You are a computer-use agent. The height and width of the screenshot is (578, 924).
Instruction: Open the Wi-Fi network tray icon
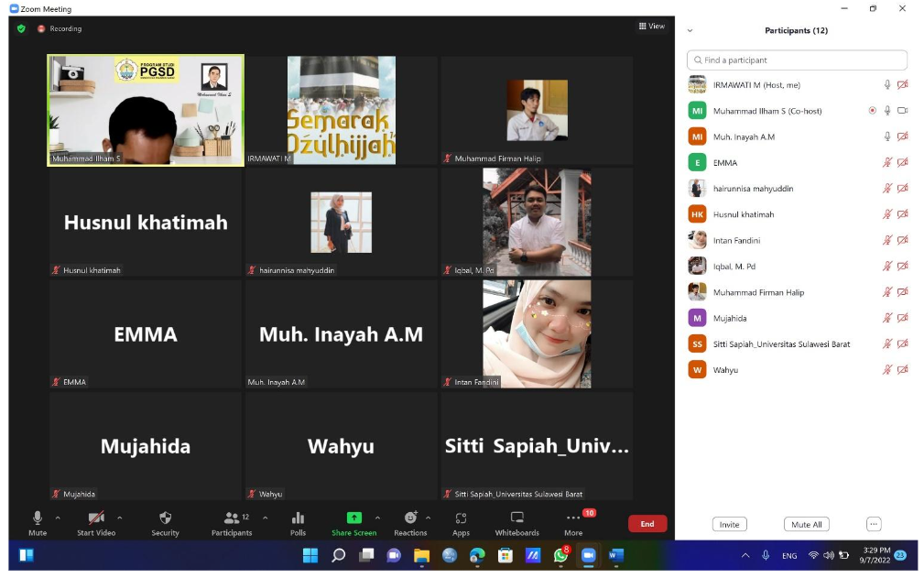(x=813, y=555)
